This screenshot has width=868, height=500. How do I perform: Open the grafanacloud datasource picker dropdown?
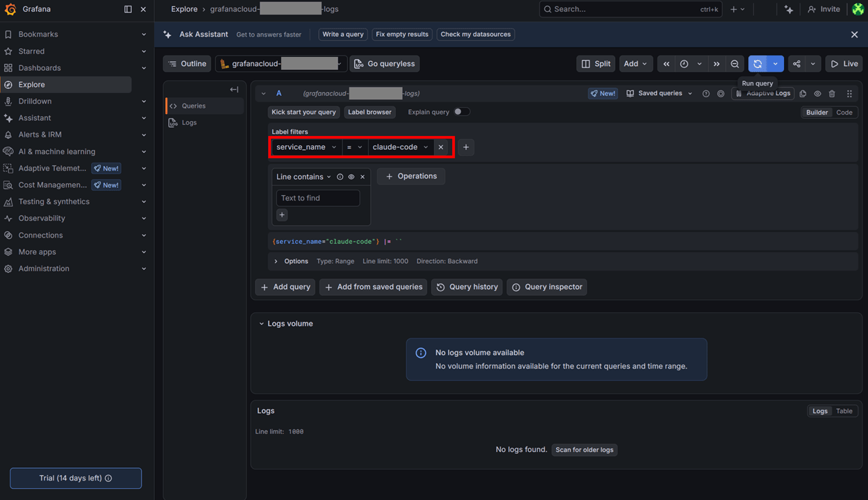(x=281, y=64)
